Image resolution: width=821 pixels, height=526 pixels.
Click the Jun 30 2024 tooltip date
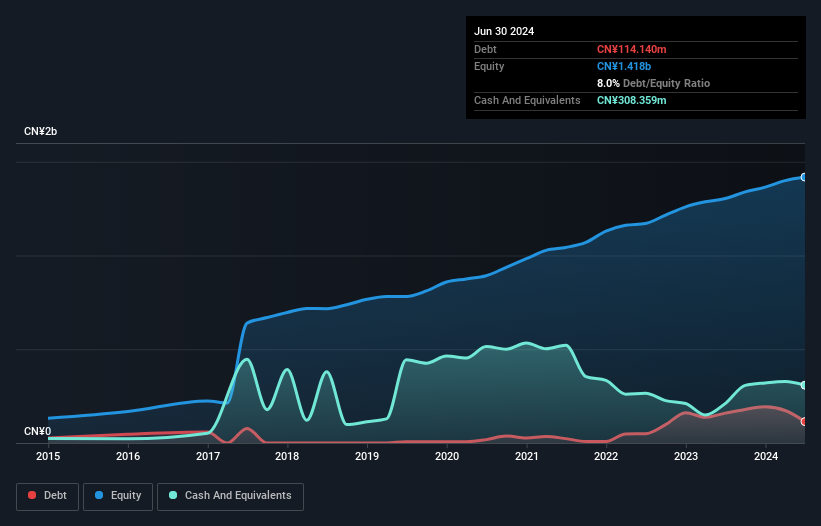[x=504, y=31]
